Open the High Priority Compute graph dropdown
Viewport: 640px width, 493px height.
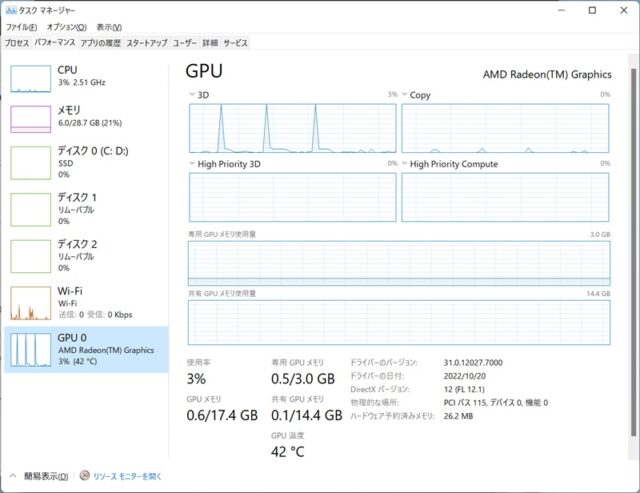click(x=405, y=164)
